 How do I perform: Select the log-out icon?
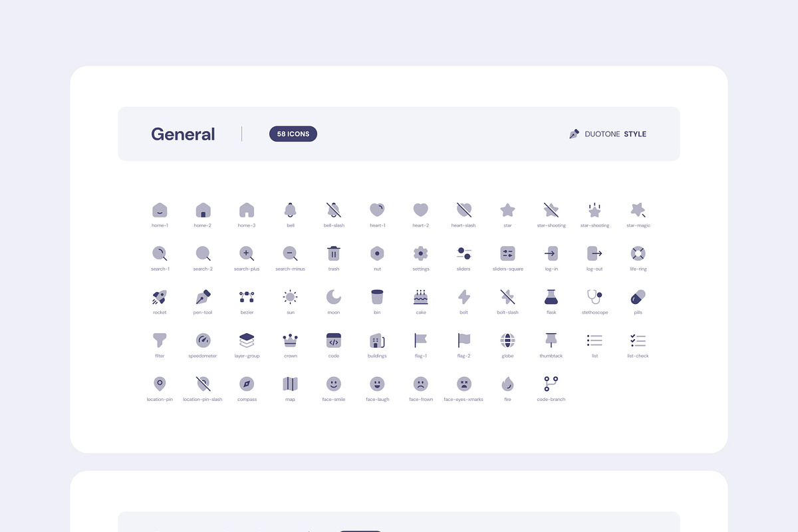(595, 253)
